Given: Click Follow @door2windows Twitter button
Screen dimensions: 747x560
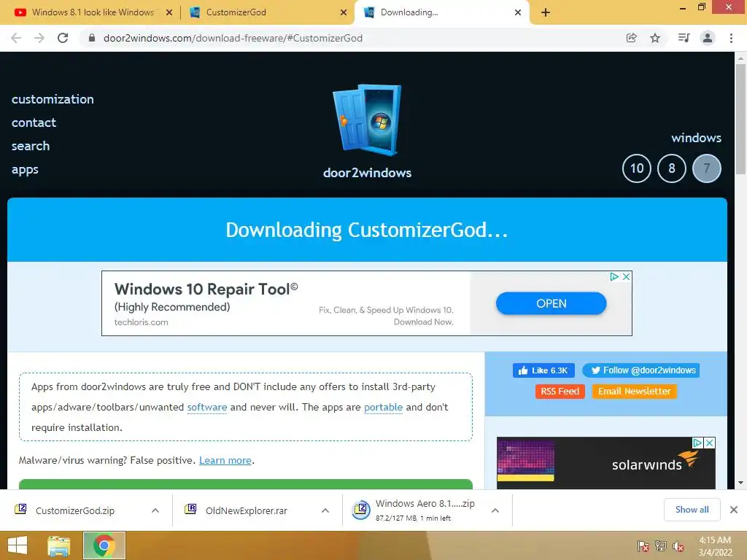Looking at the screenshot, I should pyautogui.click(x=640, y=370).
